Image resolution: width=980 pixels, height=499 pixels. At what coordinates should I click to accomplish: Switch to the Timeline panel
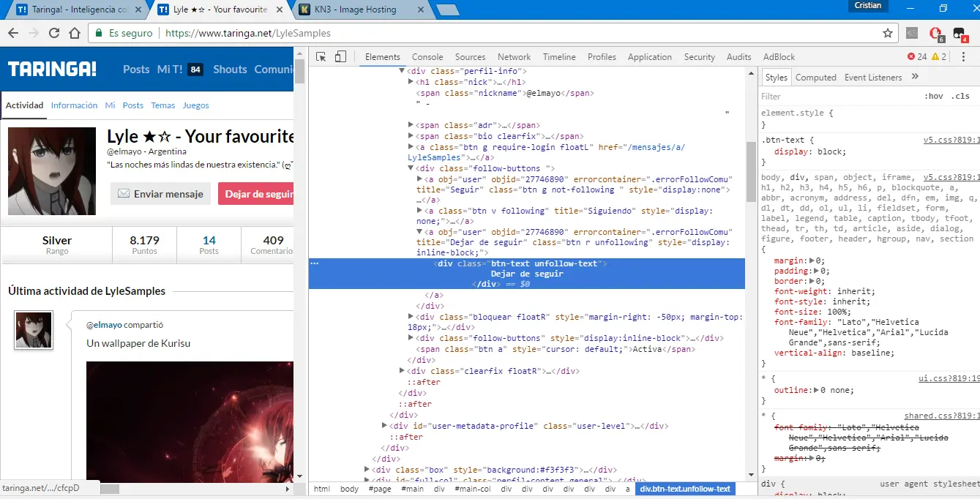[559, 57]
